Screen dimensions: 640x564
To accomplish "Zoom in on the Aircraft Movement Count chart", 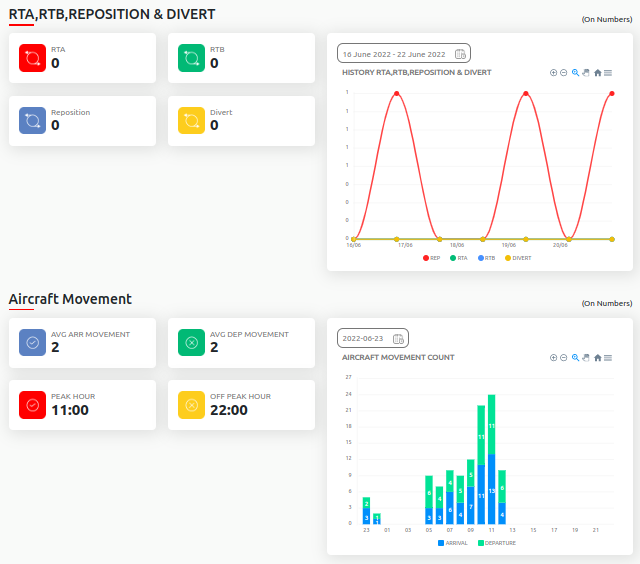I will pos(553,358).
